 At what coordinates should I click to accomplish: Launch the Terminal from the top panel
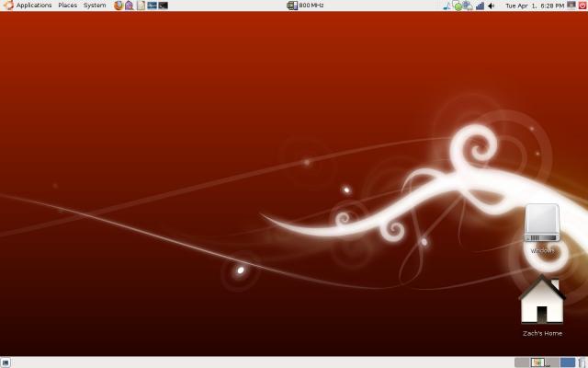click(x=164, y=6)
